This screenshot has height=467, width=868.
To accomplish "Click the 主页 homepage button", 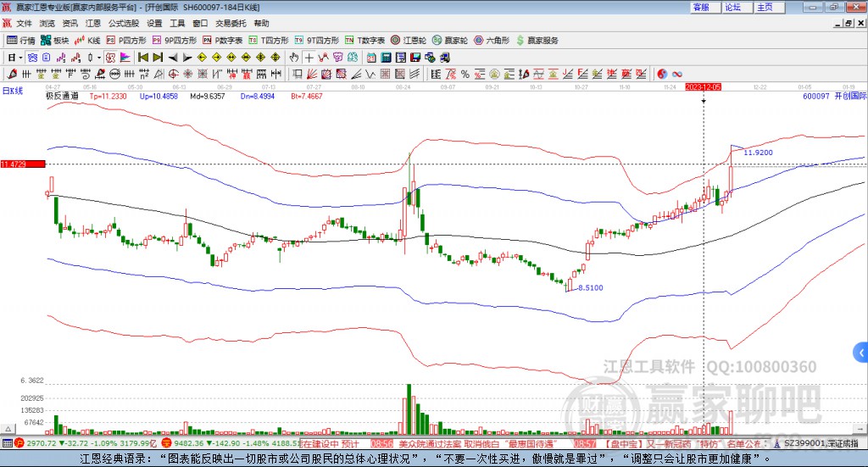I will pyautogui.click(x=765, y=7).
